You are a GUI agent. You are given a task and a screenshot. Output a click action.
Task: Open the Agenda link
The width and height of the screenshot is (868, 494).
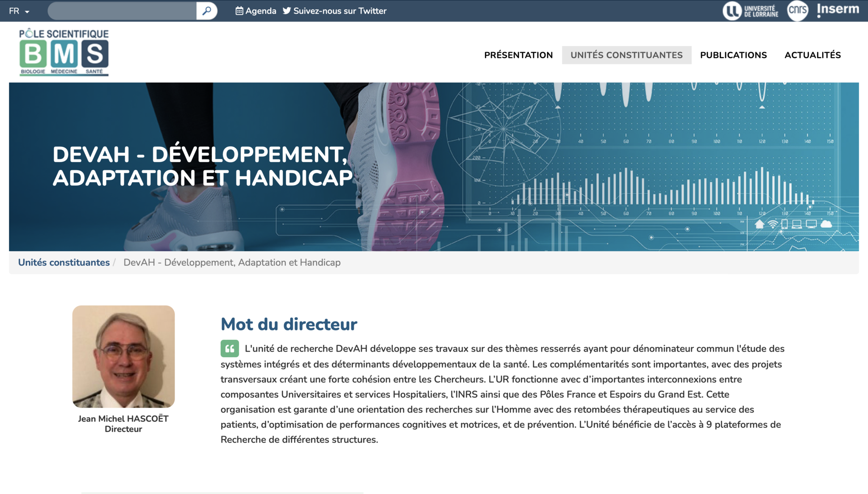pyautogui.click(x=256, y=11)
